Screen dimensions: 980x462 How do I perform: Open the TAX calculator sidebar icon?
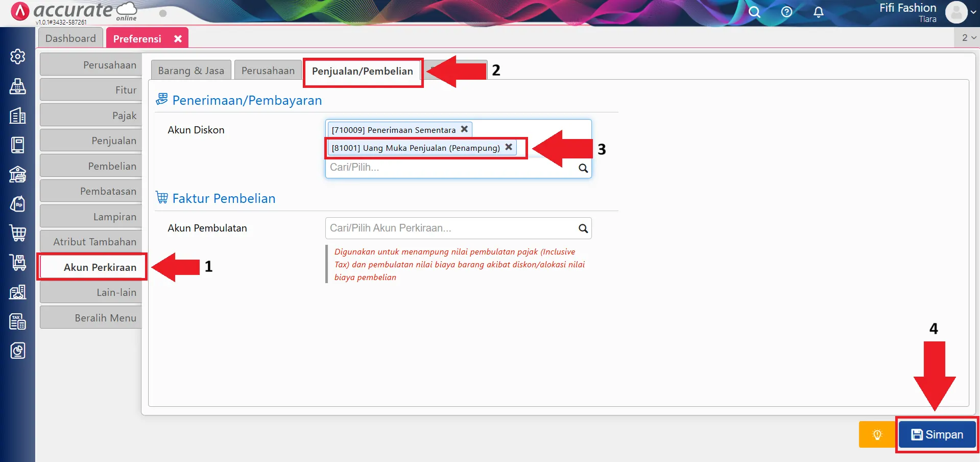point(18,322)
